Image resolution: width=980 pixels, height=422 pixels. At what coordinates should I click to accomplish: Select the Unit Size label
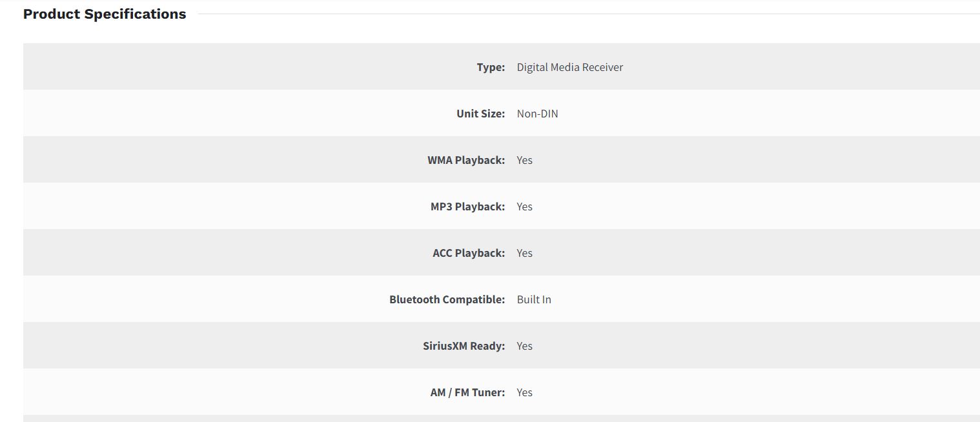[x=480, y=114]
